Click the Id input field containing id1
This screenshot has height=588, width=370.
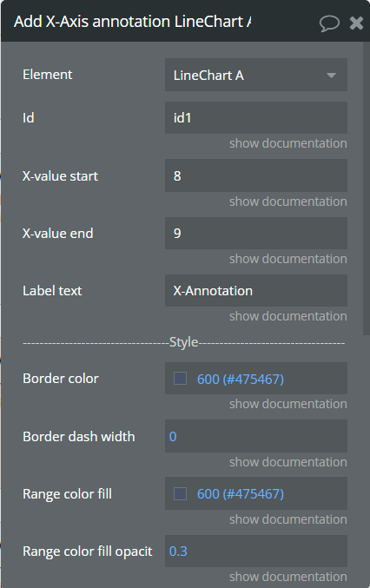[256, 118]
